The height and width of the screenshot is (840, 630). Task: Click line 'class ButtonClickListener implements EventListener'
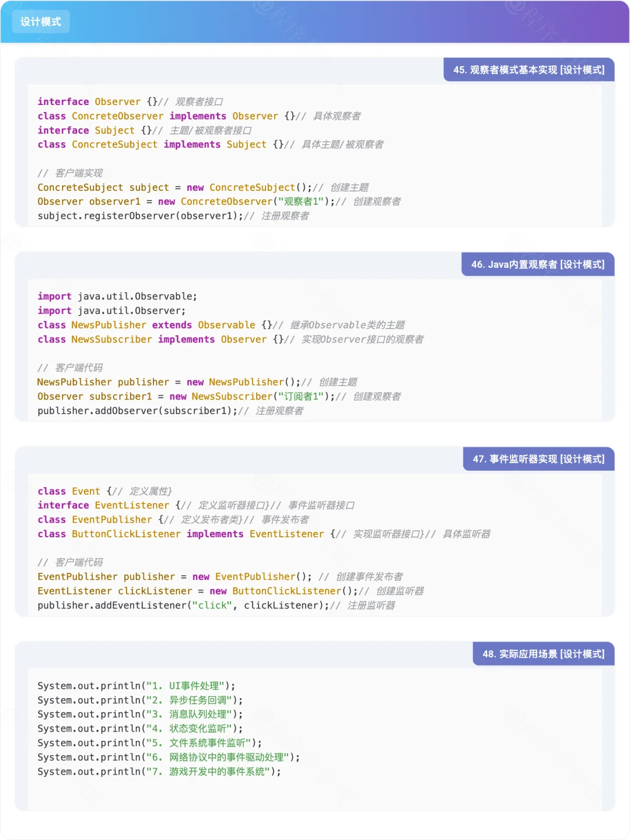tap(264, 534)
